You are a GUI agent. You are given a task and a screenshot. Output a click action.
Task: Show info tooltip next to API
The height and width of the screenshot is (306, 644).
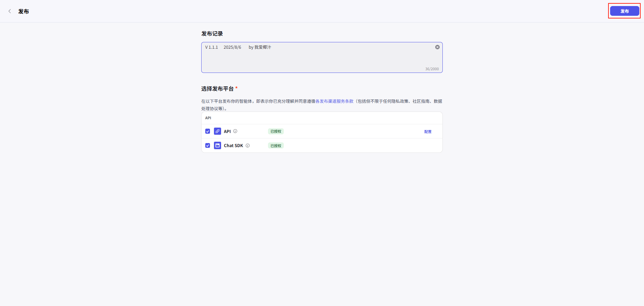pyautogui.click(x=235, y=131)
